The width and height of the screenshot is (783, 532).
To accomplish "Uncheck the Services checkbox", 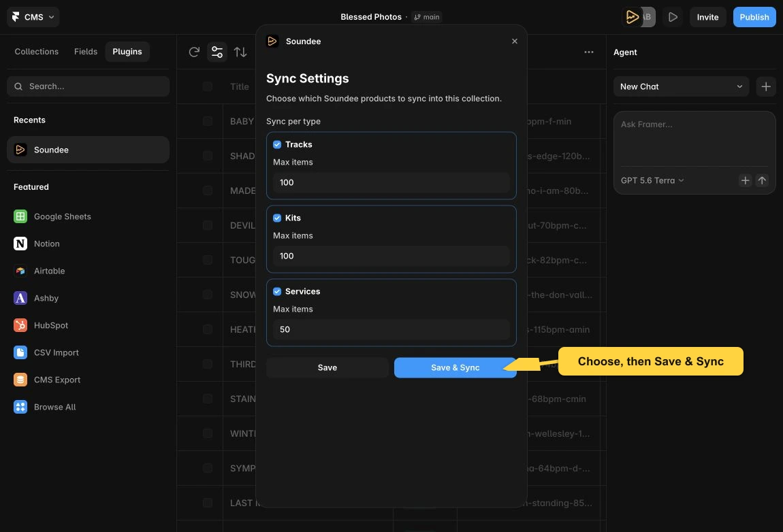I will pos(277,291).
